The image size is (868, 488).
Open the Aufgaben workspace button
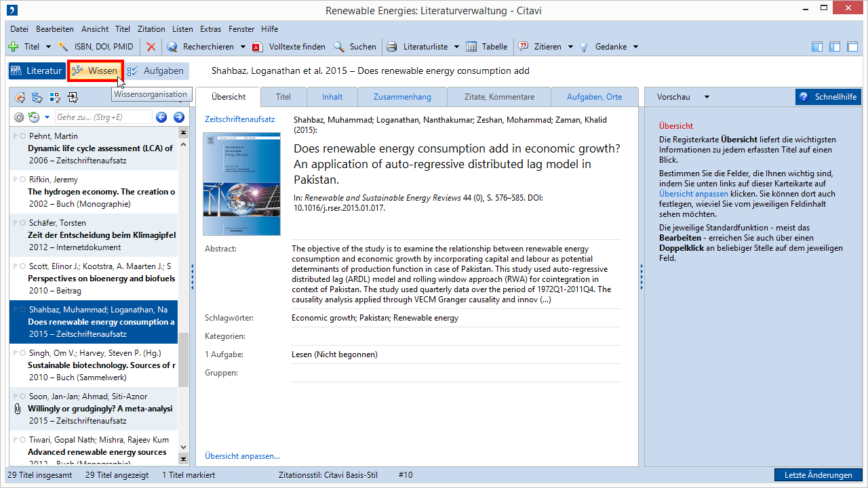pos(157,70)
